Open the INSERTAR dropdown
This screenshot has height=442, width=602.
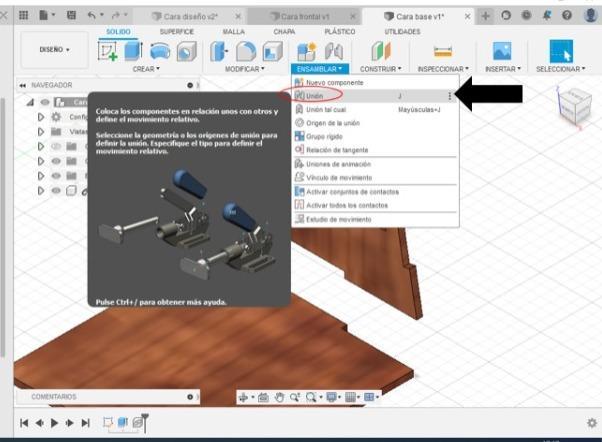503,69
